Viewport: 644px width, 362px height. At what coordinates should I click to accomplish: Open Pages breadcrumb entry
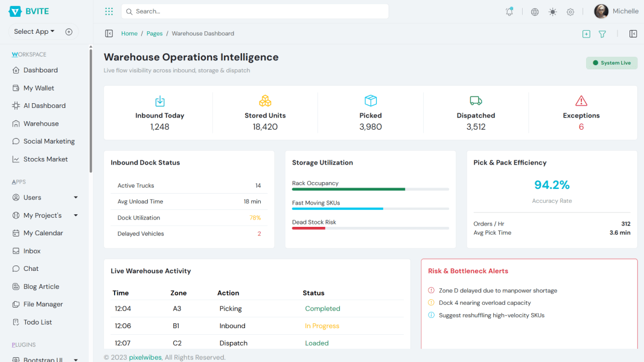pos(154,33)
